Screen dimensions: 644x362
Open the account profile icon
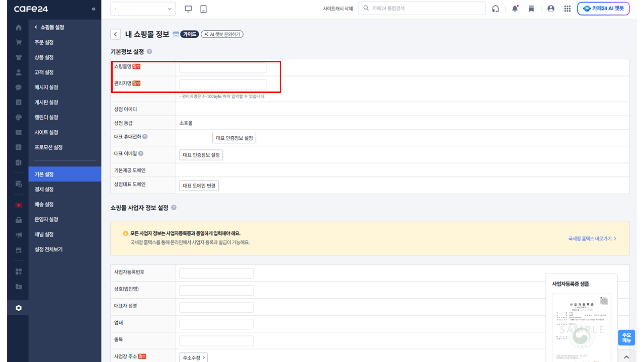coord(550,9)
